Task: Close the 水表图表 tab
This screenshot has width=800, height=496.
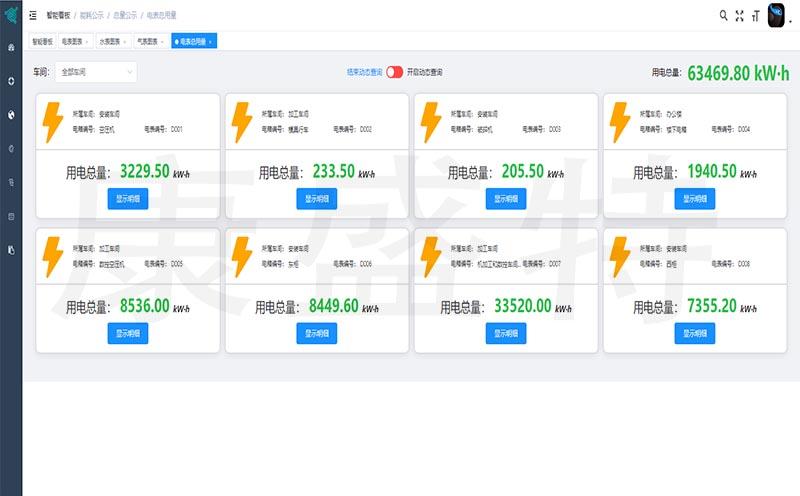Action: [125, 42]
